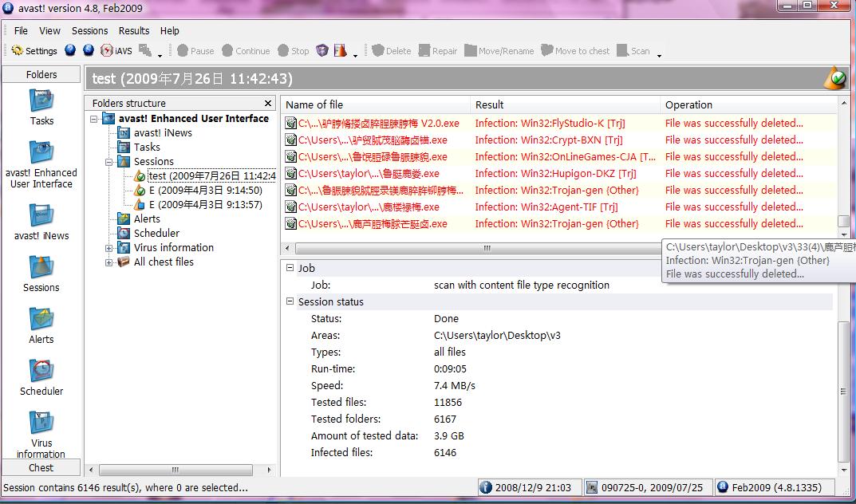Screen dimensions: 856x504
Task: Select avast! iNews in the folder tree
Action: (163, 132)
